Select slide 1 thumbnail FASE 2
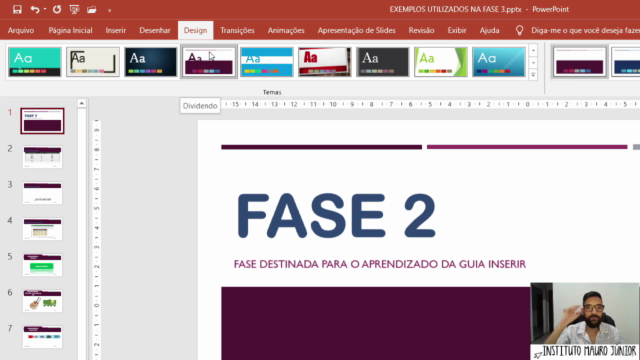The image size is (640, 360). pos(42,121)
